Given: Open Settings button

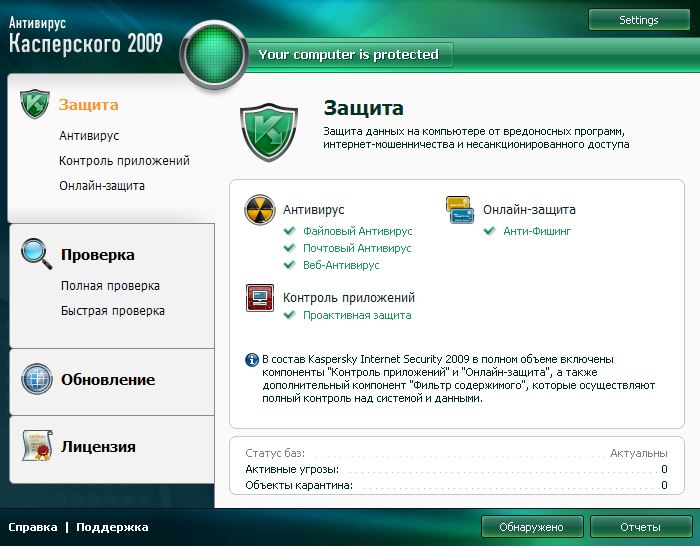Looking at the screenshot, I should [x=639, y=20].
